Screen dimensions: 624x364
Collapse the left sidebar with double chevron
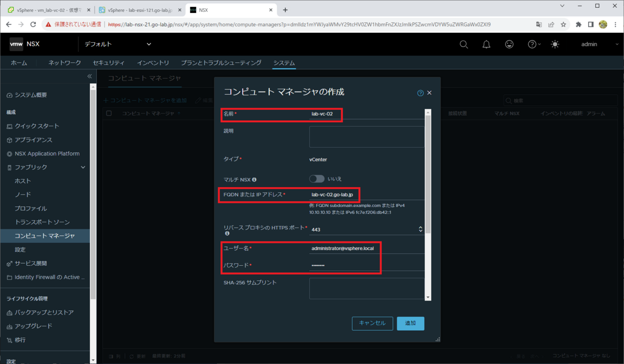coord(89,76)
